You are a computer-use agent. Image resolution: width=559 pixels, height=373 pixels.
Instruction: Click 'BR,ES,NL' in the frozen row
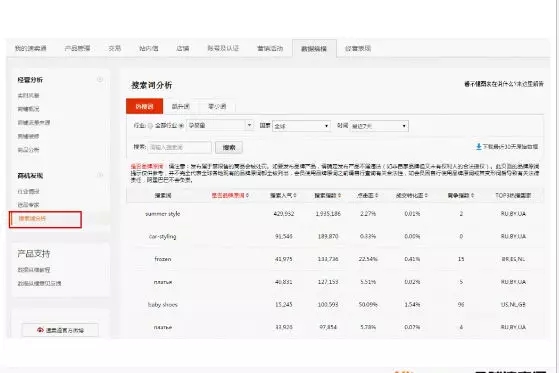(x=513, y=259)
